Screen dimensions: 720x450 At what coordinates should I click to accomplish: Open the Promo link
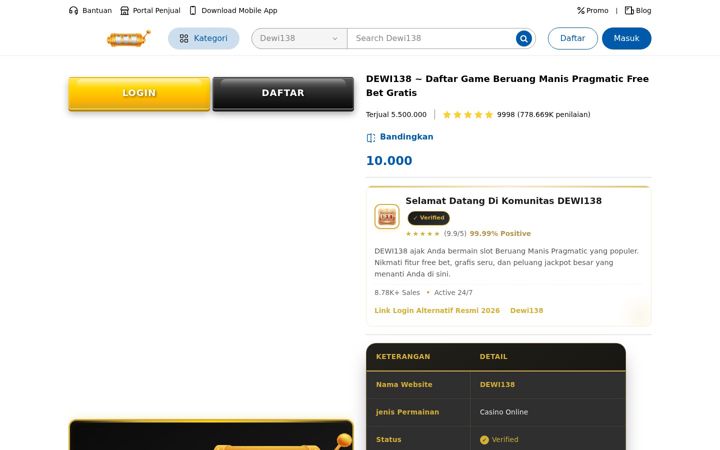[593, 11]
